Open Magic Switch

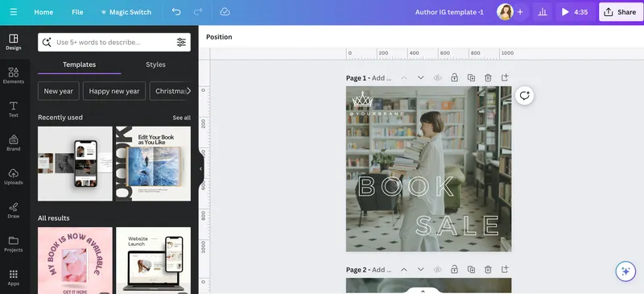126,12
